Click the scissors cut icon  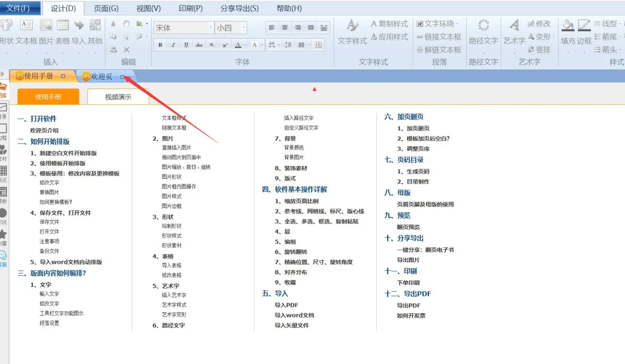coord(113,24)
